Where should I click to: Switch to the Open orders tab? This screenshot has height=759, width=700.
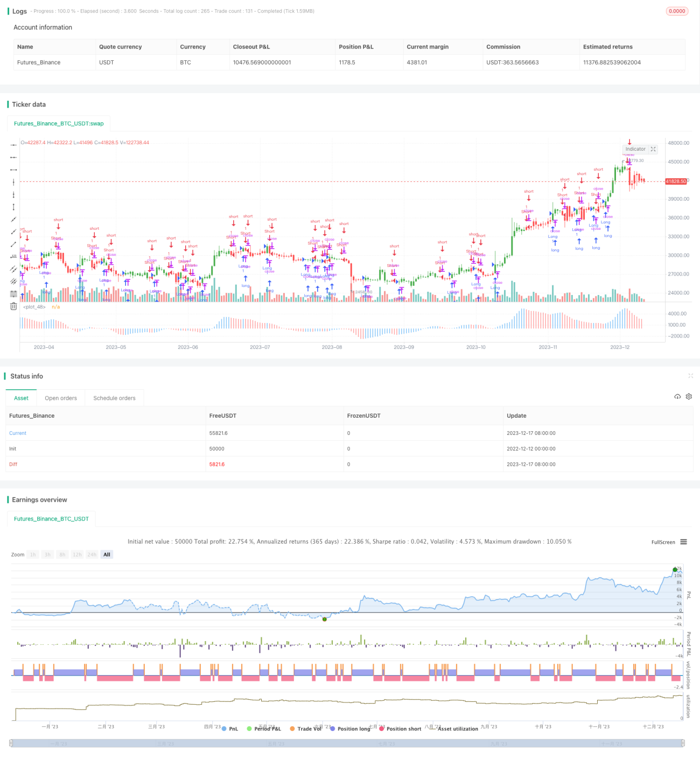click(x=61, y=398)
